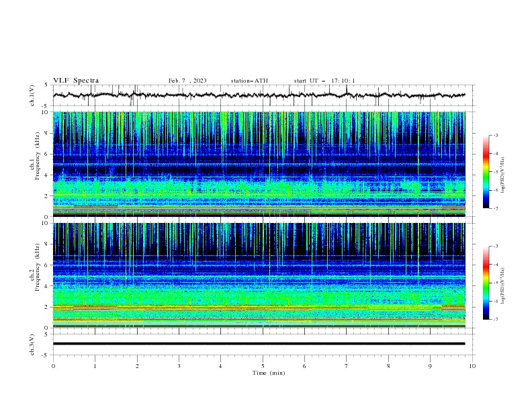
Task: Click inside the ch.2 spectrogram panel
Action: [259, 275]
